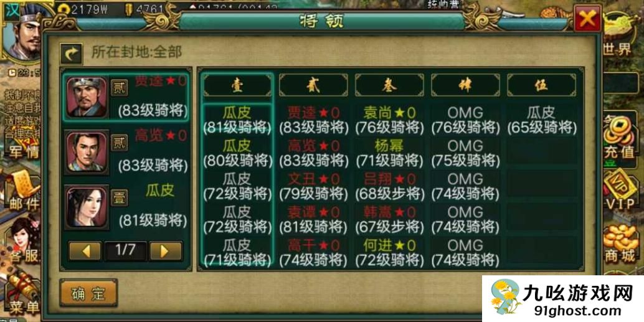The image size is (644, 322).
Task: Close the 将领 dialog with red X
Action: [587, 18]
